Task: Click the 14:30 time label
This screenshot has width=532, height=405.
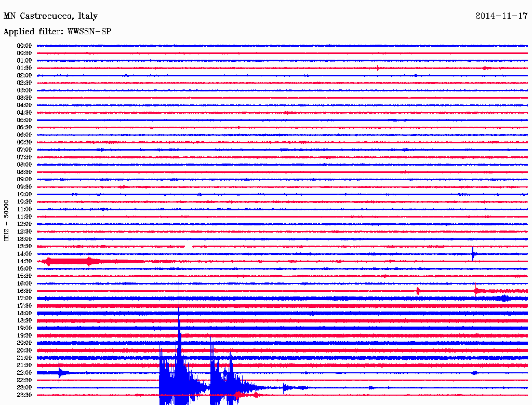Action: click(x=24, y=261)
